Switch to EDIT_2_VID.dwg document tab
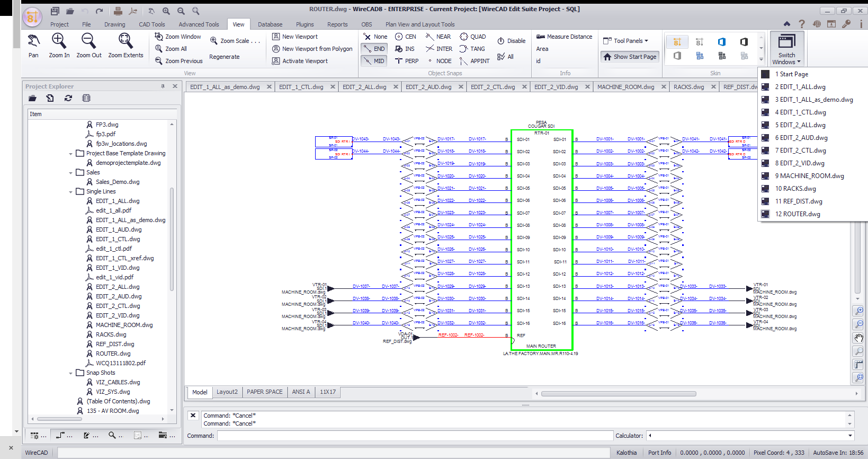Viewport: 868px width, 459px height. 556,87
